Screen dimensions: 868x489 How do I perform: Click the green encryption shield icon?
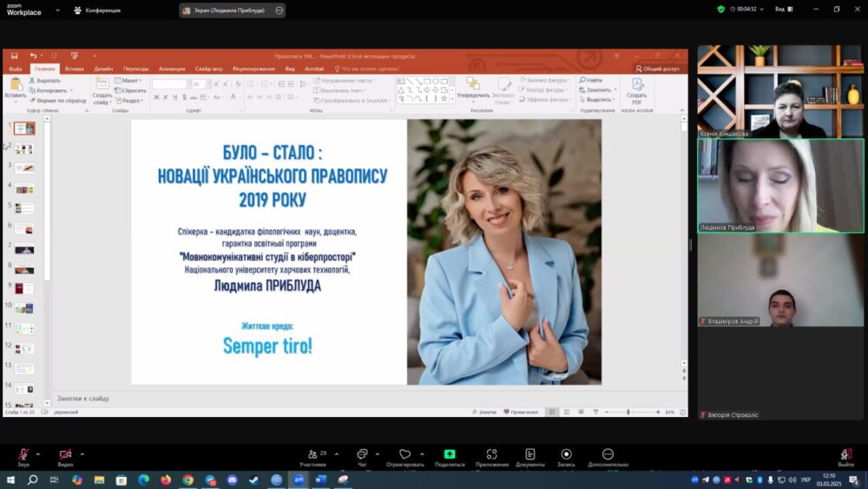tap(720, 9)
